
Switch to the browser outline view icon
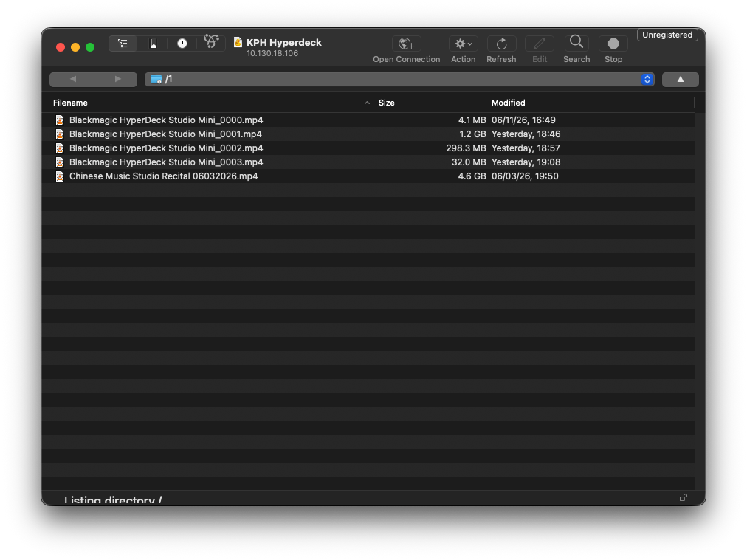click(123, 44)
